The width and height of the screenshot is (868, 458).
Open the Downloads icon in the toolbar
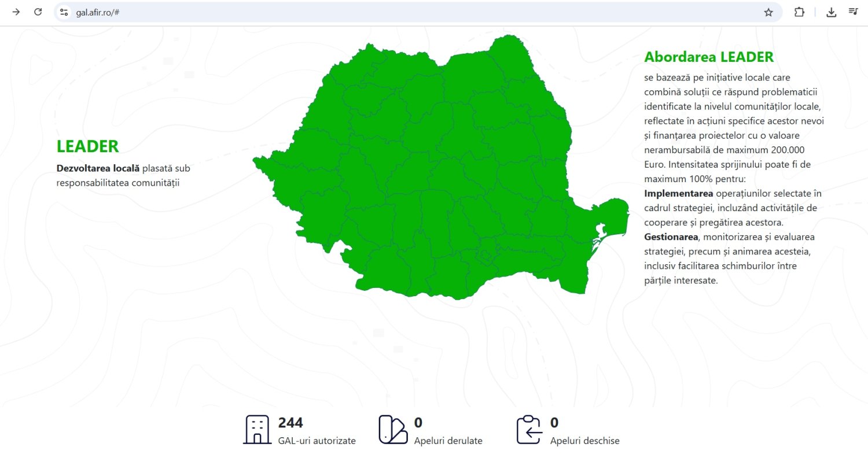point(832,12)
